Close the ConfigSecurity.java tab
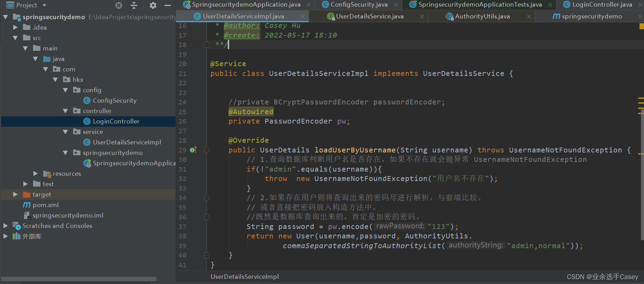 [x=396, y=5]
